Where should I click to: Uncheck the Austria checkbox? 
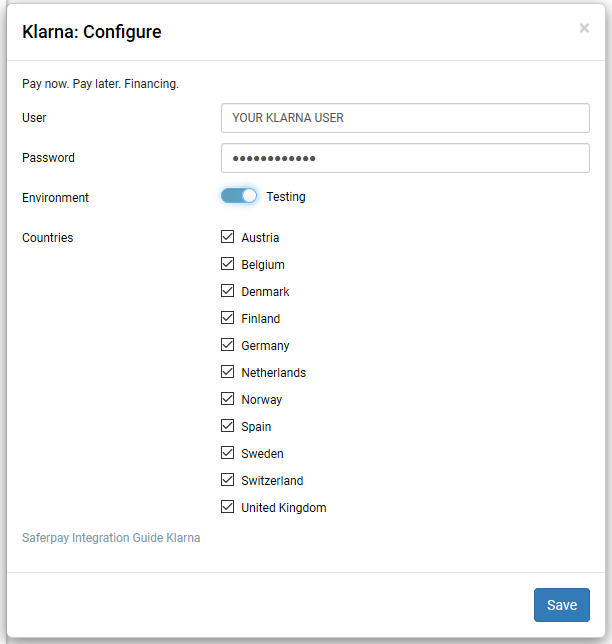[x=228, y=238]
